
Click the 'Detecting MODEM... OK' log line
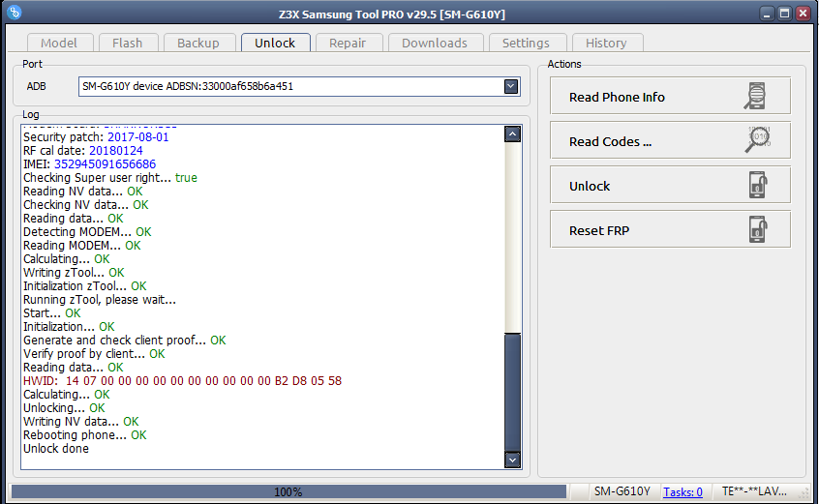coord(87,231)
